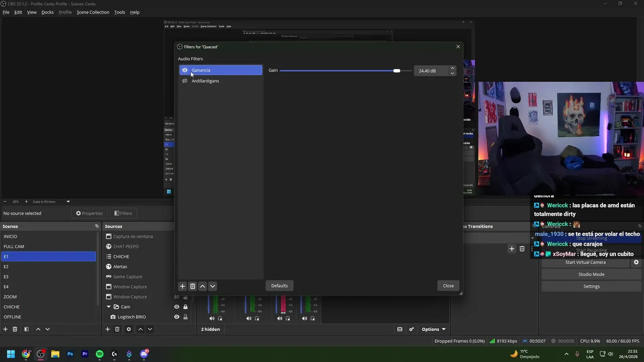Click the Properties button below preview
The height and width of the screenshot is (362, 644).
coord(89,213)
